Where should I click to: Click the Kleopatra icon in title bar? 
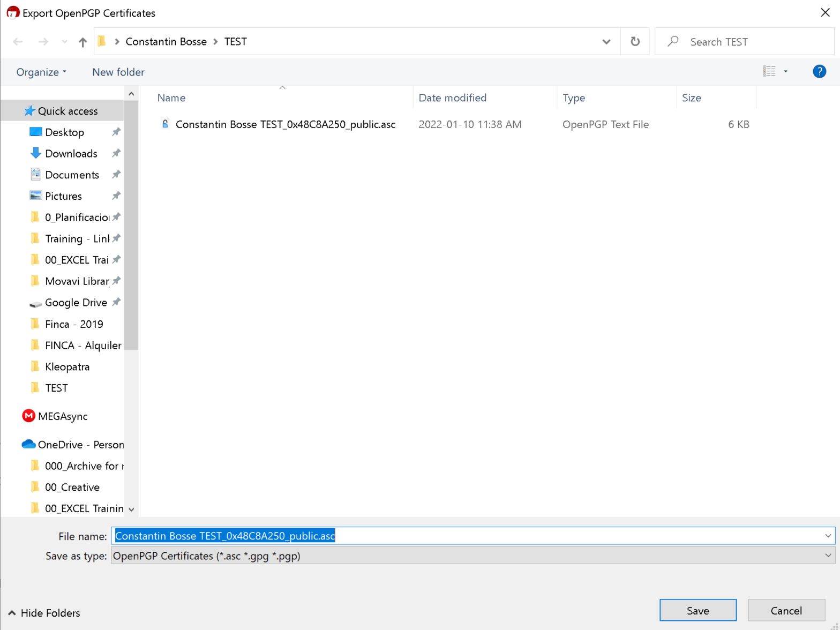[x=13, y=12]
